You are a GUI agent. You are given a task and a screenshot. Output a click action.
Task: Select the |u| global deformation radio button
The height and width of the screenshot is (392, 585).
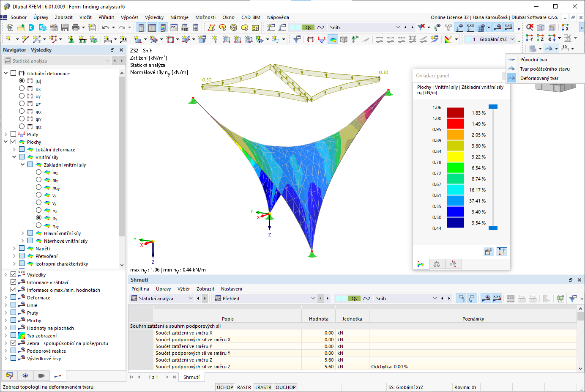[x=22, y=81]
